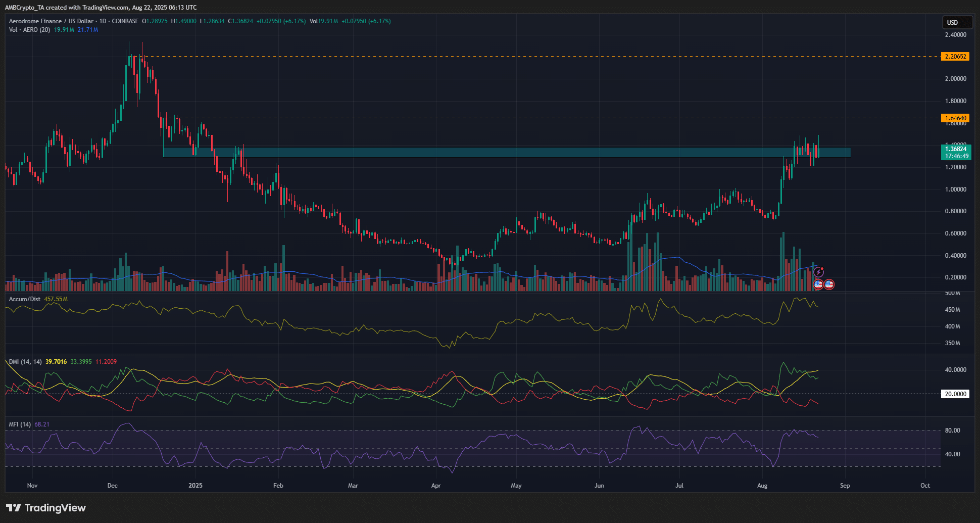Image resolution: width=980 pixels, height=523 pixels.
Task: Open the 1D timeframe selector
Action: coord(102,21)
